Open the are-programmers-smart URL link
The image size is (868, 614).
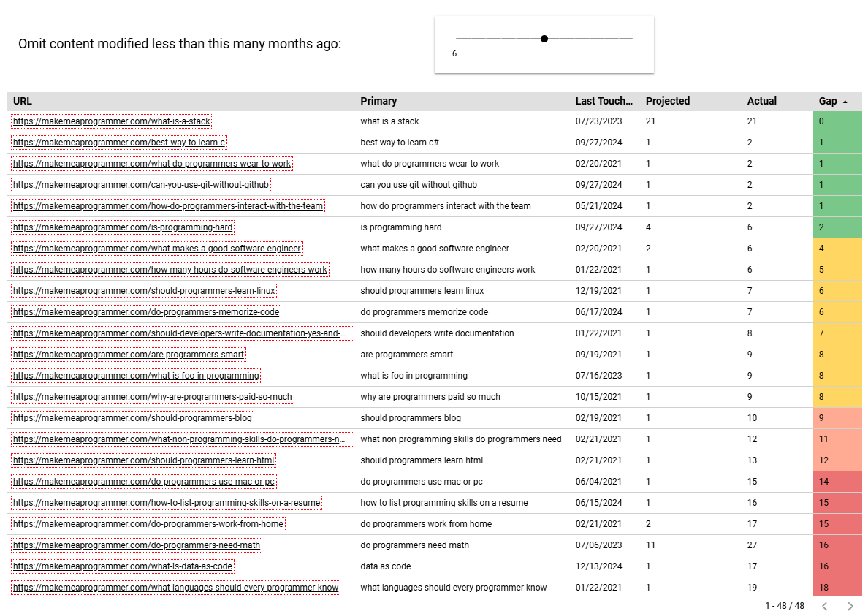click(x=128, y=355)
